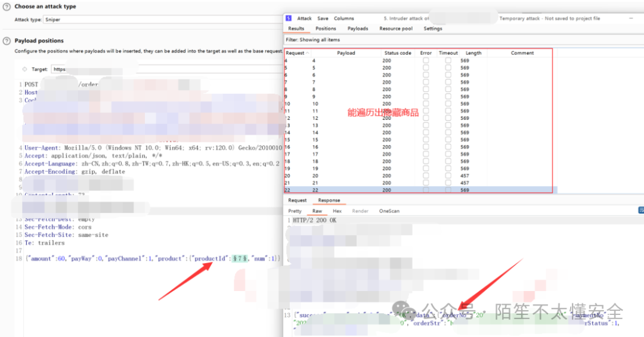Sort results by the Error column header
The width and height of the screenshot is (644, 337).
[426, 53]
